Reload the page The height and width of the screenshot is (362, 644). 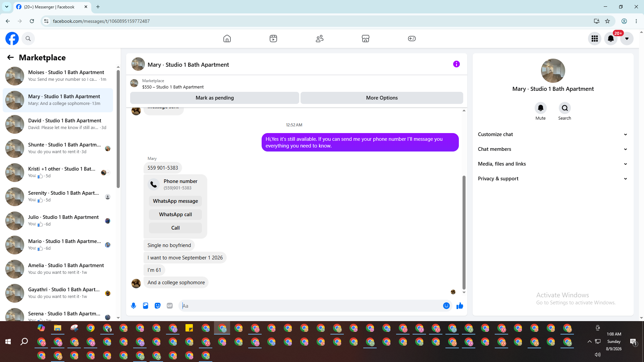coord(32,21)
